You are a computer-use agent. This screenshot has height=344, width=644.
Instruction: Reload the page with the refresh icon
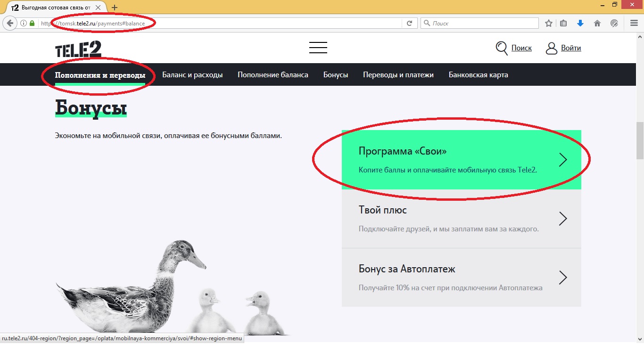pos(410,23)
